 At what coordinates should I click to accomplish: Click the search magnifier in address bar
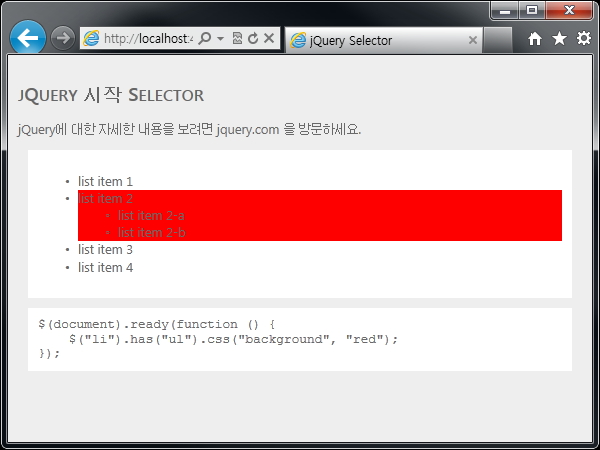pyautogui.click(x=205, y=38)
